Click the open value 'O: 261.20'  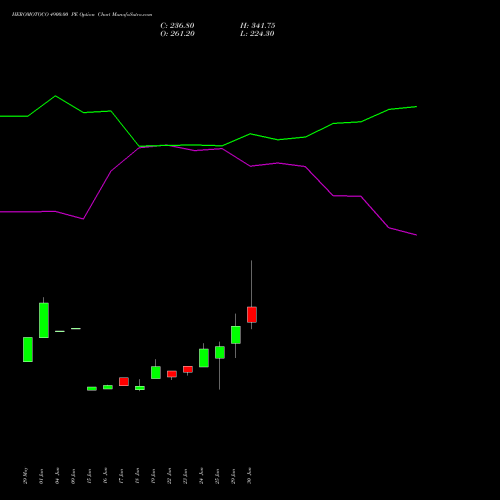click(177, 34)
